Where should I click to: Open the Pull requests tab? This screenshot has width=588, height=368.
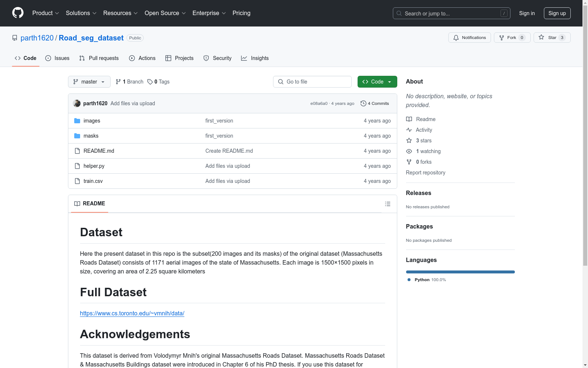[99, 58]
